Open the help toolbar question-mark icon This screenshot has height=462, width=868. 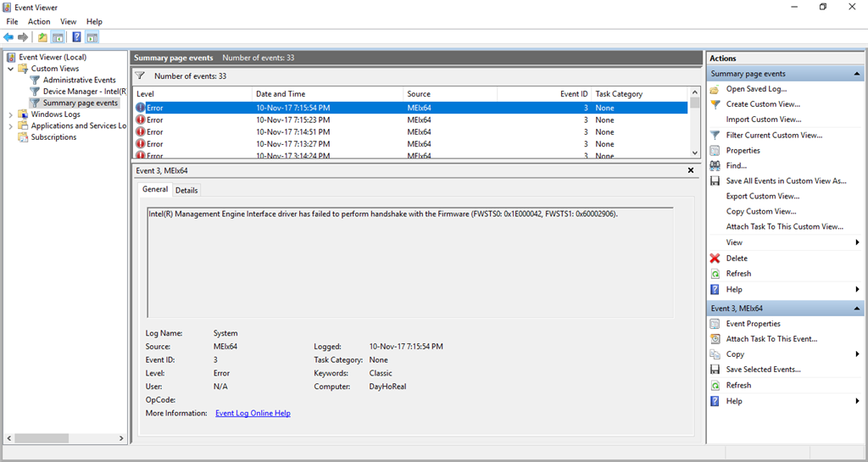click(x=76, y=37)
